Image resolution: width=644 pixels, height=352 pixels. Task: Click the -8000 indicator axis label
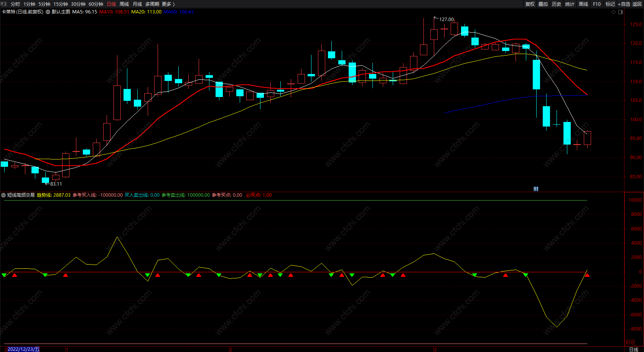pyautogui.click(x=635, y=329)
